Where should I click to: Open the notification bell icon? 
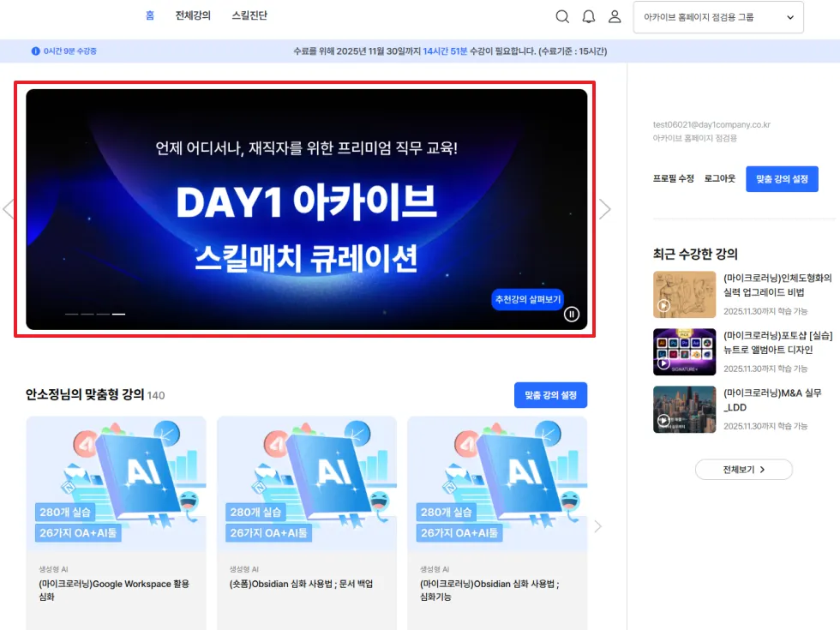(588, 16)
